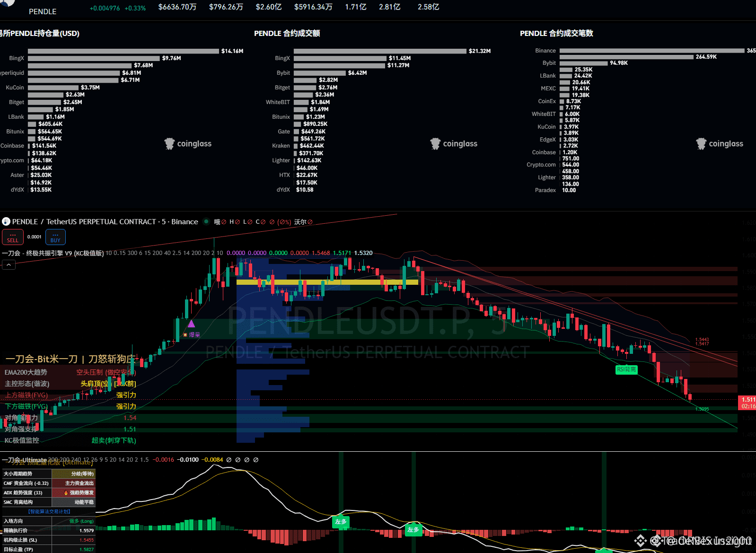The width and height of the screenshot is (756, 553).
Task: Click the CMF 资金流向 (-0.32) row label
Action: [x=26, y=483]
